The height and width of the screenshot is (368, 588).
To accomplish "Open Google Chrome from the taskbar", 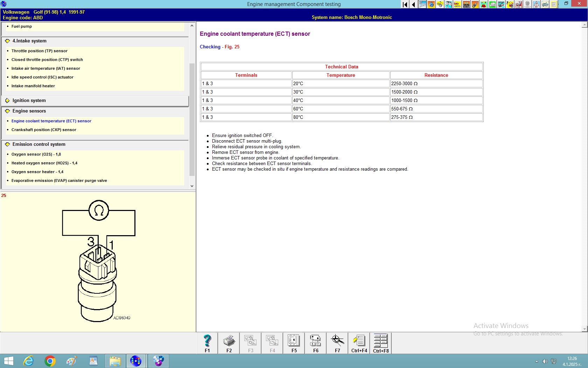I will coord(50,361).
